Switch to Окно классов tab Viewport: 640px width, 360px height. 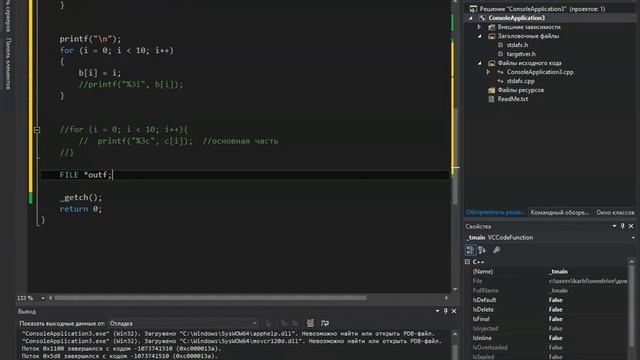(x=615, y=212)
